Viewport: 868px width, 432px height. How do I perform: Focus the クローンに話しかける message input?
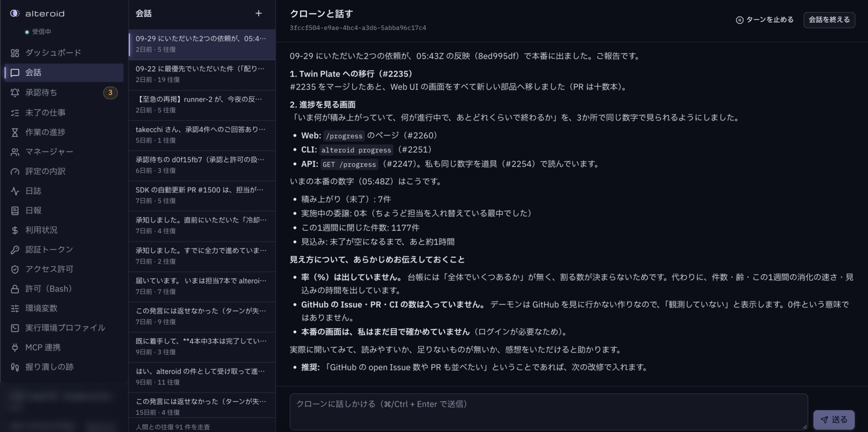click(548, 412)
